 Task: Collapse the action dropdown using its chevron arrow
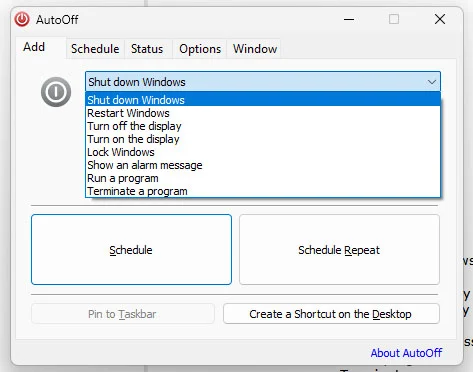[432, 82]
